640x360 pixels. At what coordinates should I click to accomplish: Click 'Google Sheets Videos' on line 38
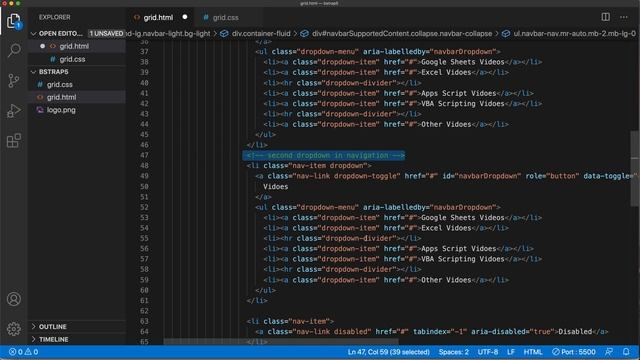(463, 62)
